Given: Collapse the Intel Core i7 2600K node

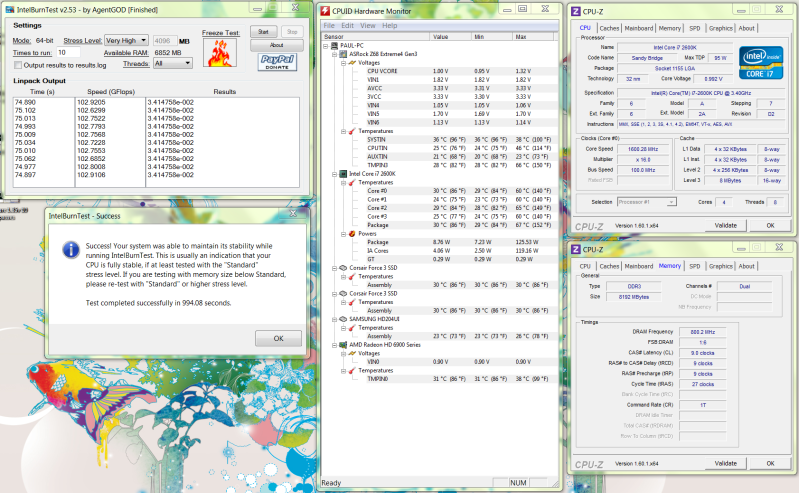Looking at the screenshot, I should [x=335, y=174].
